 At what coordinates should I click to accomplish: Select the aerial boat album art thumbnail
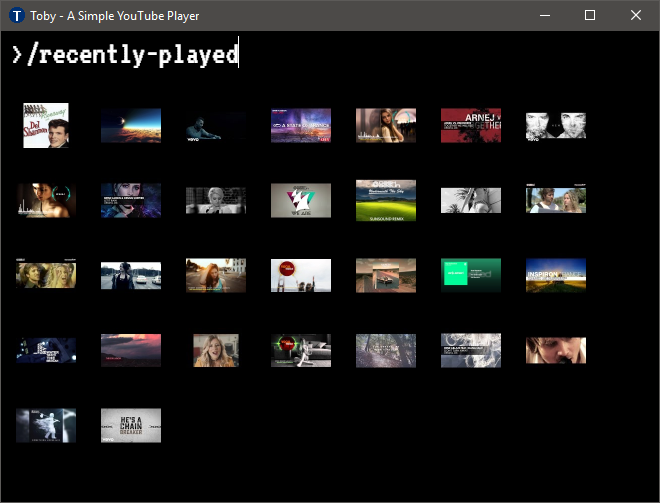coord(386,275)
